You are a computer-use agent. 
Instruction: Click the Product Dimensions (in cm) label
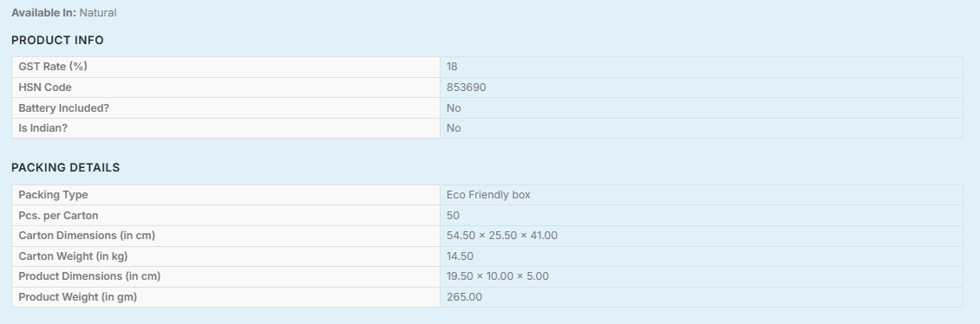click(x=89, y=276)
